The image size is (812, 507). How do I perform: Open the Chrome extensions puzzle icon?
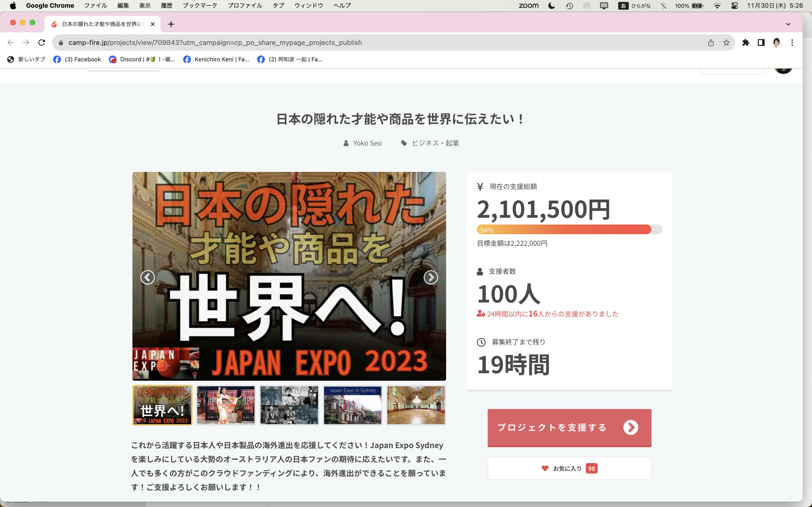(x=746, y=42)
